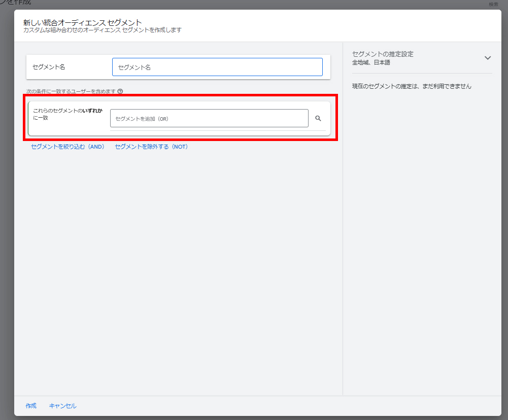Image resolution: width=508 pixels, height=420 pixels.
Task: Click the 次の条件に一致するユーザーを含めます text
Action: tap(71, 92)
